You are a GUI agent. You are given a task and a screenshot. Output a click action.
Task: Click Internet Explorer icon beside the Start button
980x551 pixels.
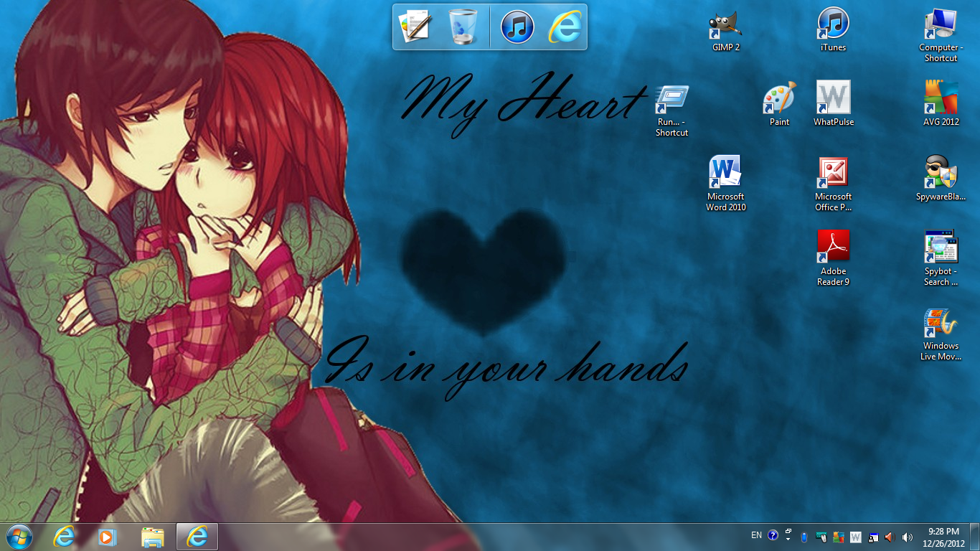(63, 537)
